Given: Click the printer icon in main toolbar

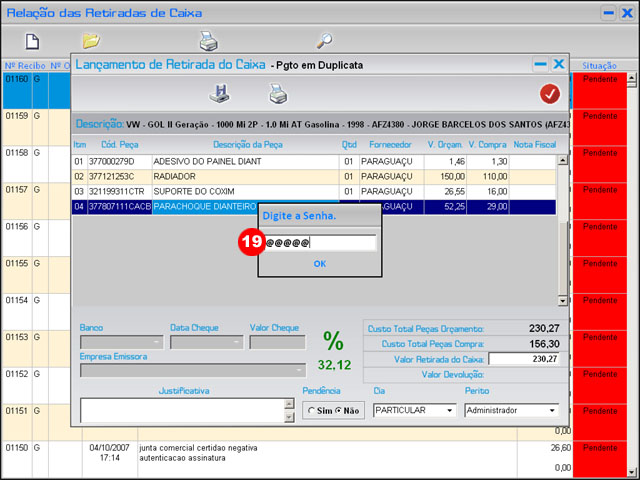Looking at the screenshot, I should 208,41.
